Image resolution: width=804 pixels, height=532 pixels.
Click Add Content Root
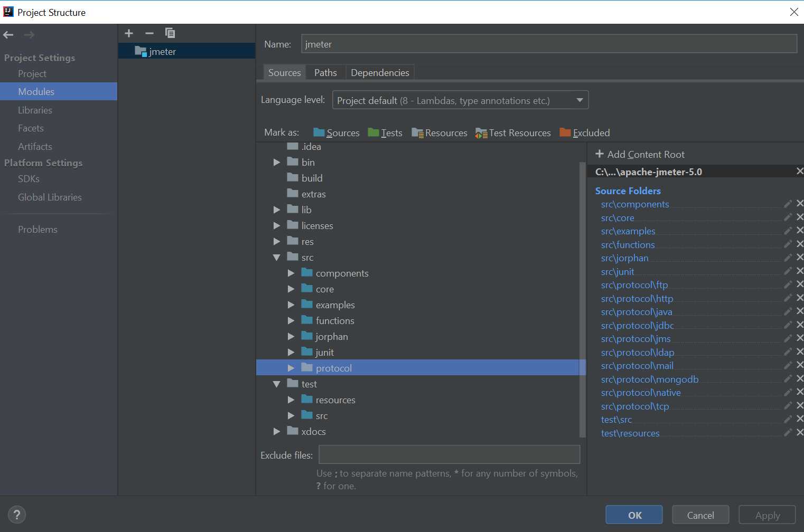click(640, 155)
